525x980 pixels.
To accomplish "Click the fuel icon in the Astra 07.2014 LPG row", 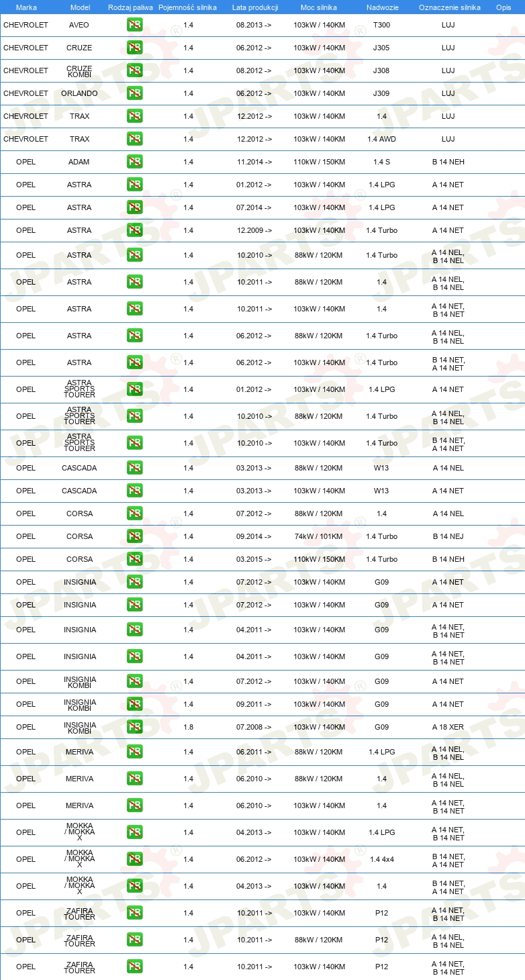I will tap(134, 208).
